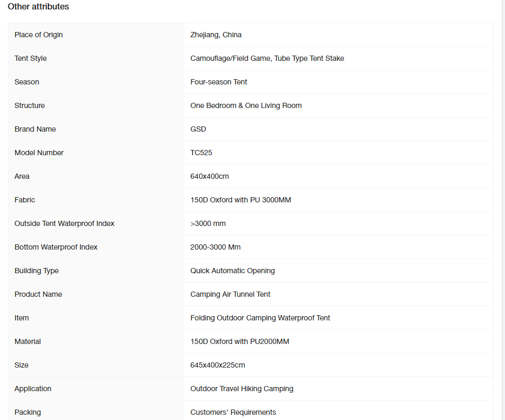Click 'One Bedroom & One Living Room' text

tap(246, 105)
